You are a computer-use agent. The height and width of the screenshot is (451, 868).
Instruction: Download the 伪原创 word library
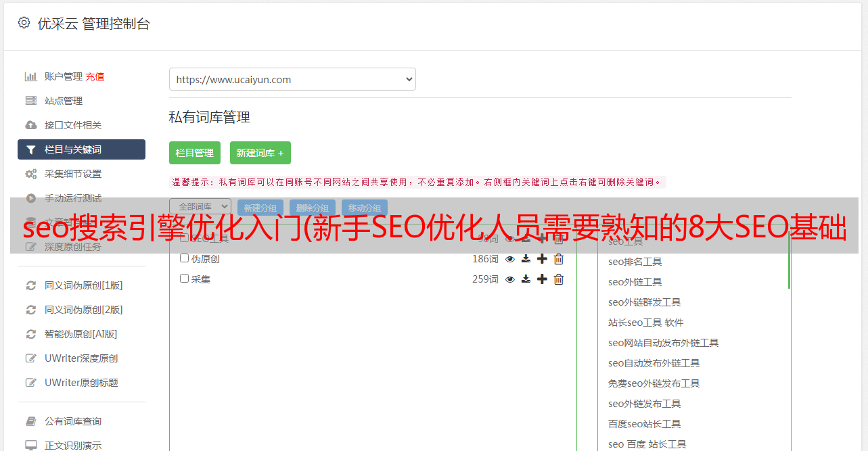526,259
